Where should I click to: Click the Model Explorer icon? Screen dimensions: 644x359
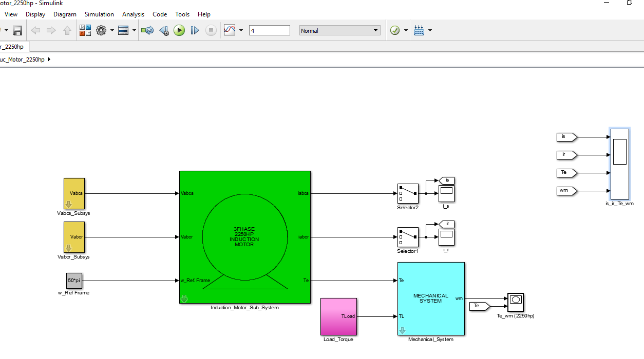point(123,31)
